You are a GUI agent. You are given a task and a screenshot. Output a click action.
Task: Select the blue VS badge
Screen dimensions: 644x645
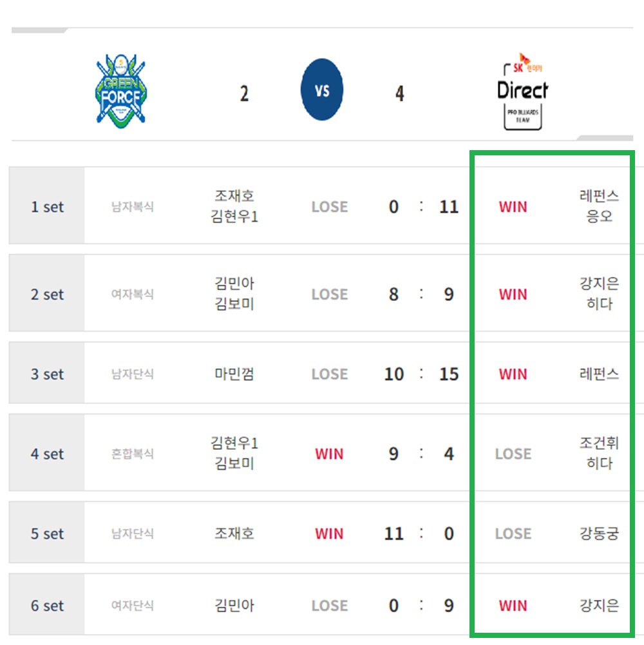(x=322, y=88)
